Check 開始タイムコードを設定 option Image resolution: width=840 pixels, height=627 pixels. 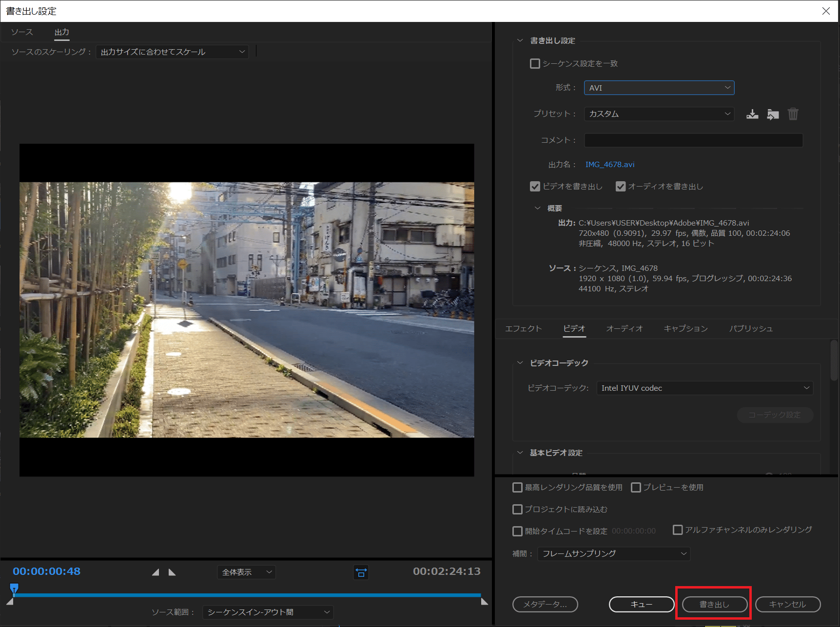(x=517, y=531)
